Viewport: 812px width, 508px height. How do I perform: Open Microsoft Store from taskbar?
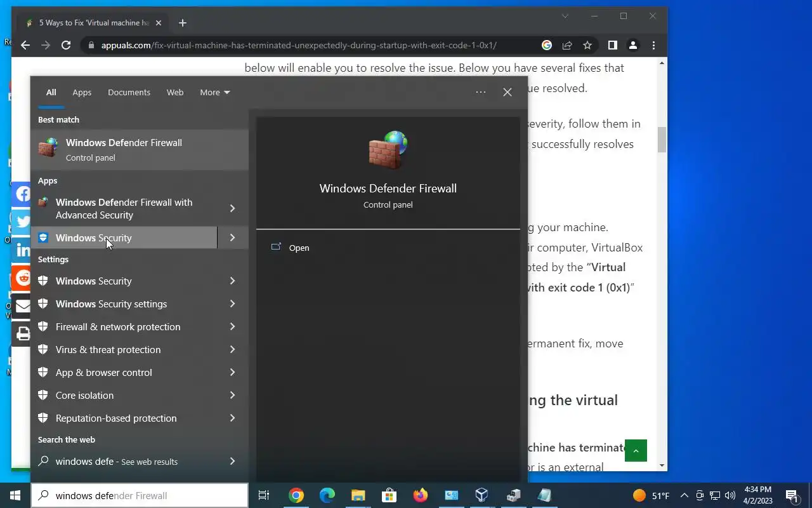[x=389, y=495]
